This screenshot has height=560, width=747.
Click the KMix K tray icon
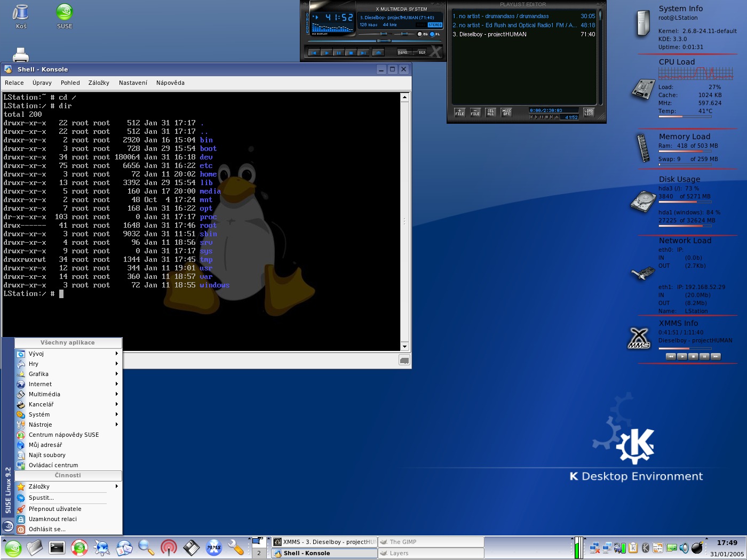click(x=646, y=548)
